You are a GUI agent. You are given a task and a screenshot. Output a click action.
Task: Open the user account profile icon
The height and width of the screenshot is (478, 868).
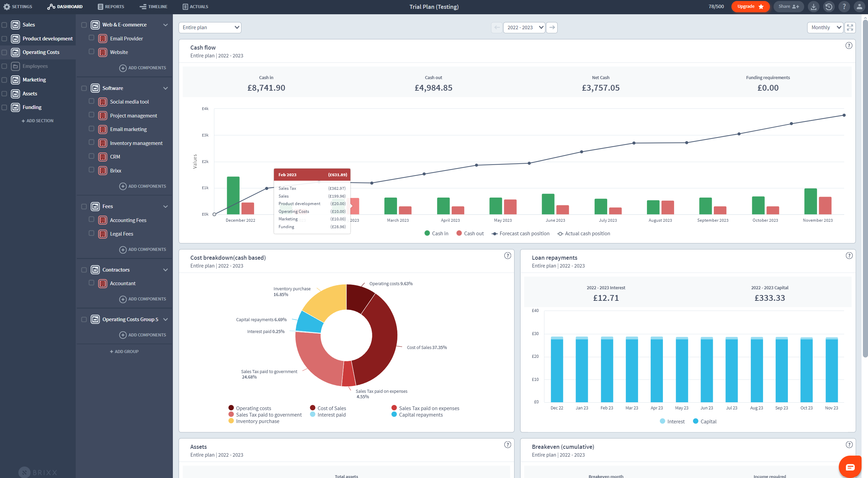click(x=859, y=7)
